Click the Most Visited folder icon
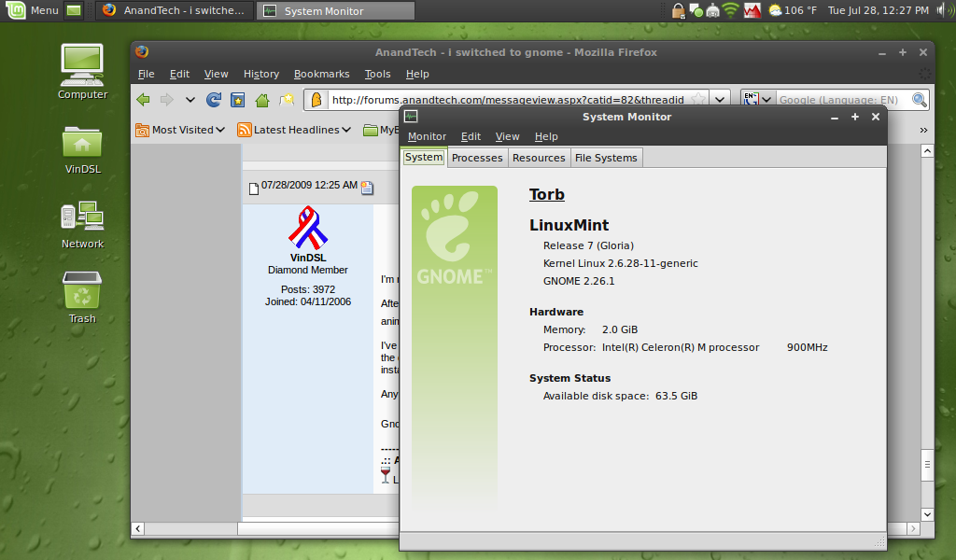Viewport: 956px width, 560px height. pos(142,130)
